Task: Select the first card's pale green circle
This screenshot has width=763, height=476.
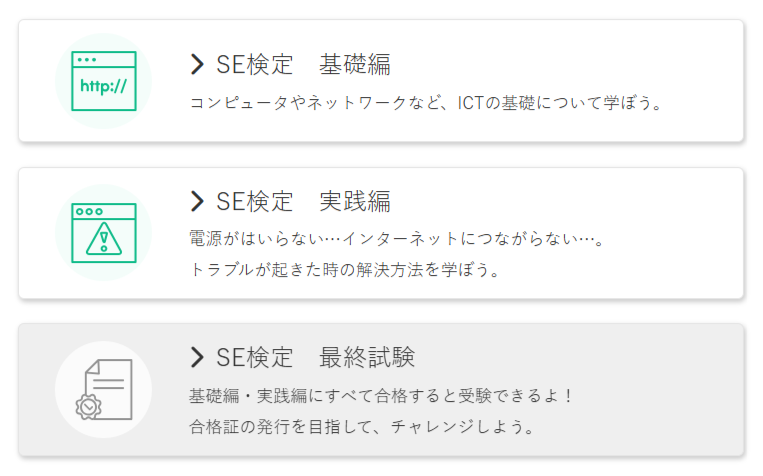Action: [104, 81]
